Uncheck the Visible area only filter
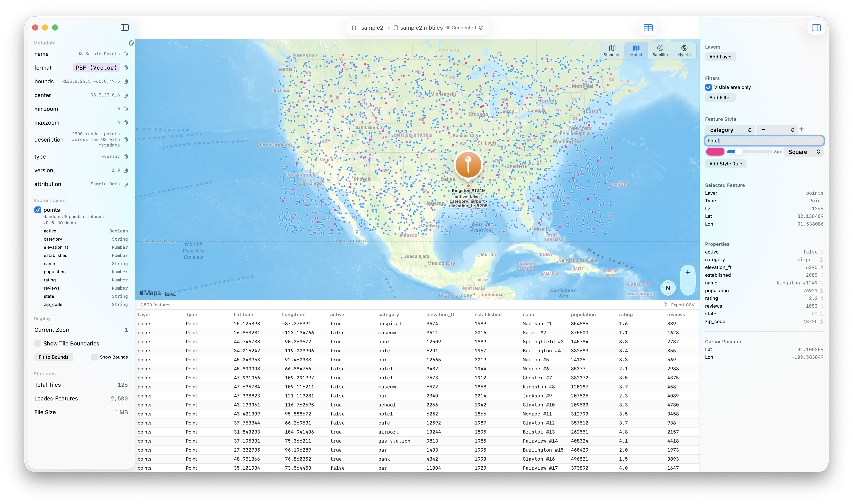Viewport: 853px width, 504px height. (708, 87)
